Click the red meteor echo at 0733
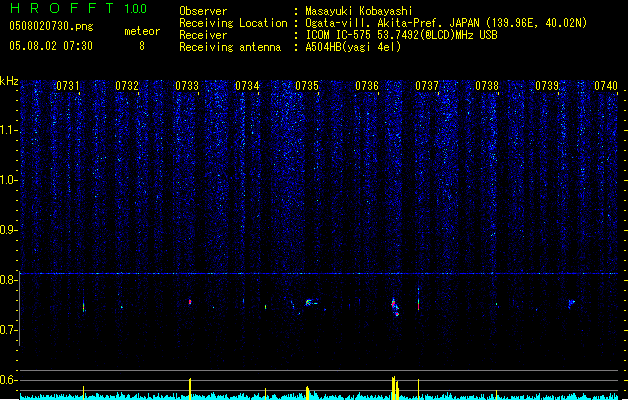The height and width of the screenshot is (400, 629). coord(190,302)
